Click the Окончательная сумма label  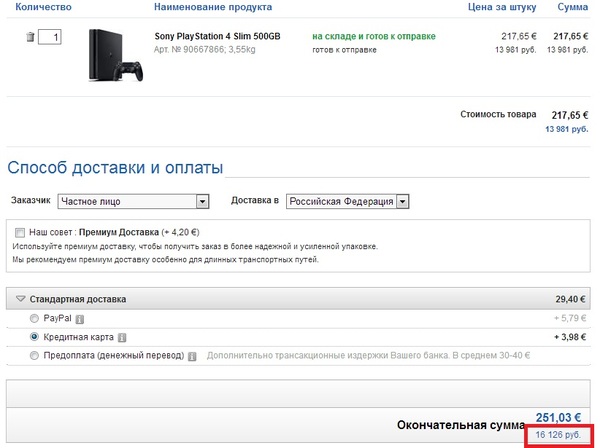pos(461,425)
